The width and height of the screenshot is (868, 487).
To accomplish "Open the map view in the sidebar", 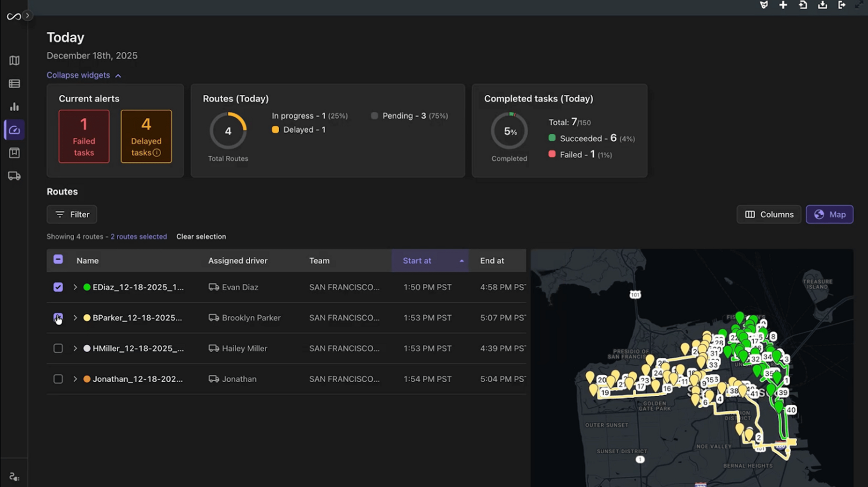I will pos(14,60).
